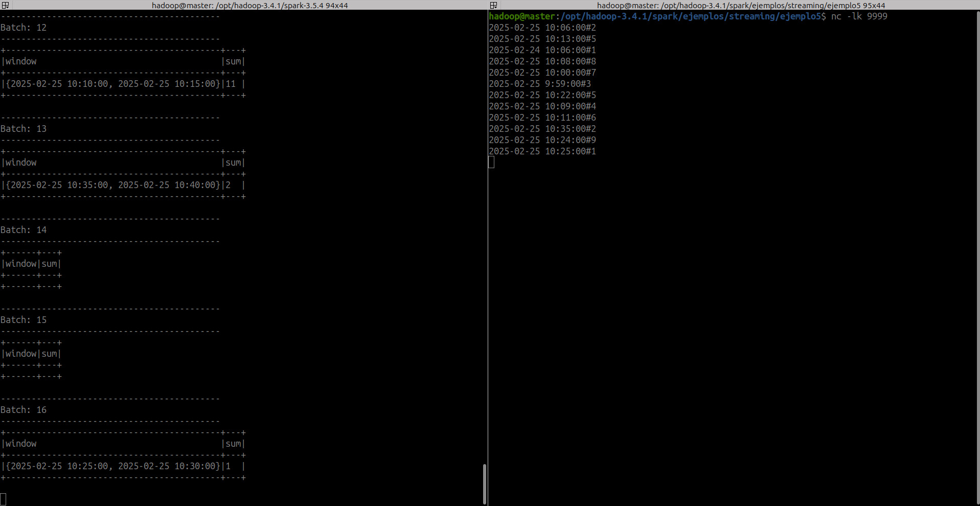Click the hadoop@master prompt in right terminal
The height and width of the screenshot is (506, 980).
click(x=521, y=16)
